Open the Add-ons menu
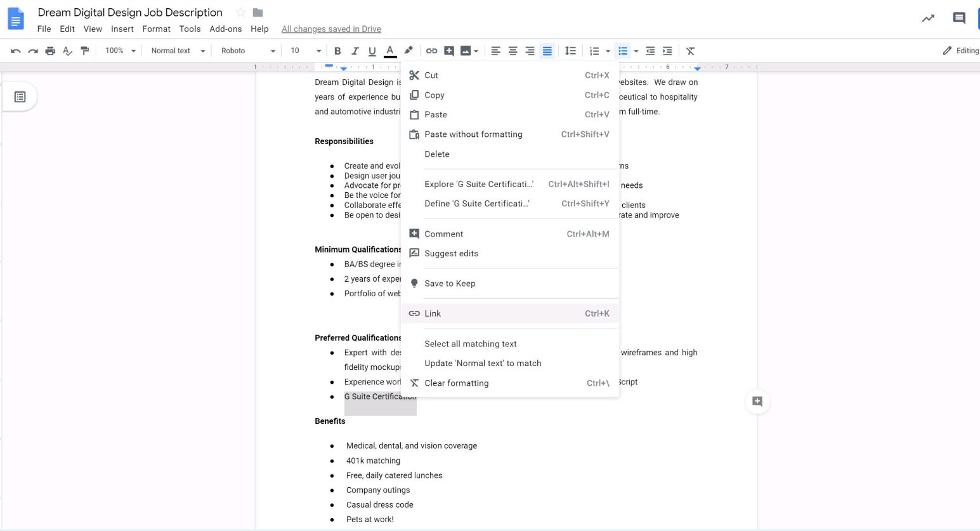 225,29
